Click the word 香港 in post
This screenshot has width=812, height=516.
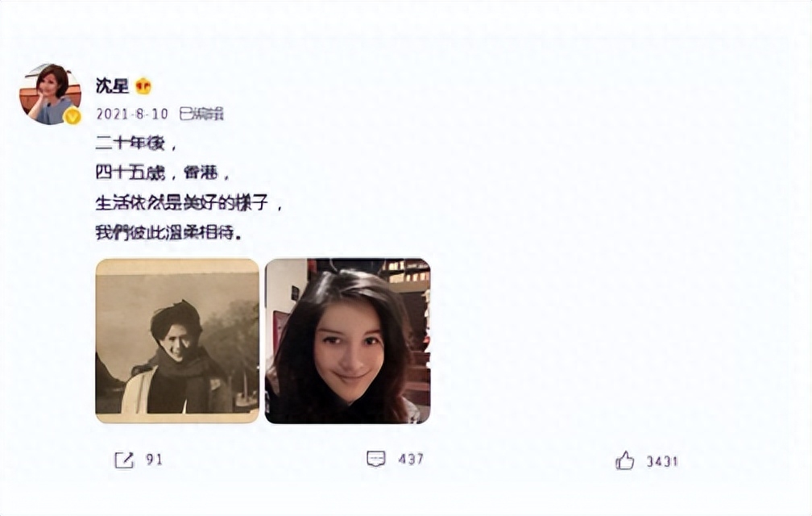[201, 173]
